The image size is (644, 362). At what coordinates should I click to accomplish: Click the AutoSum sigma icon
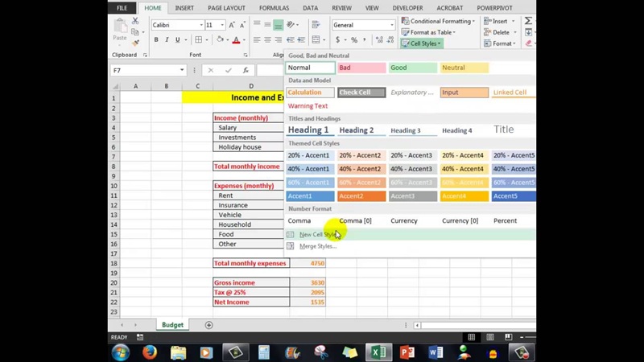[x=529, y=21]
